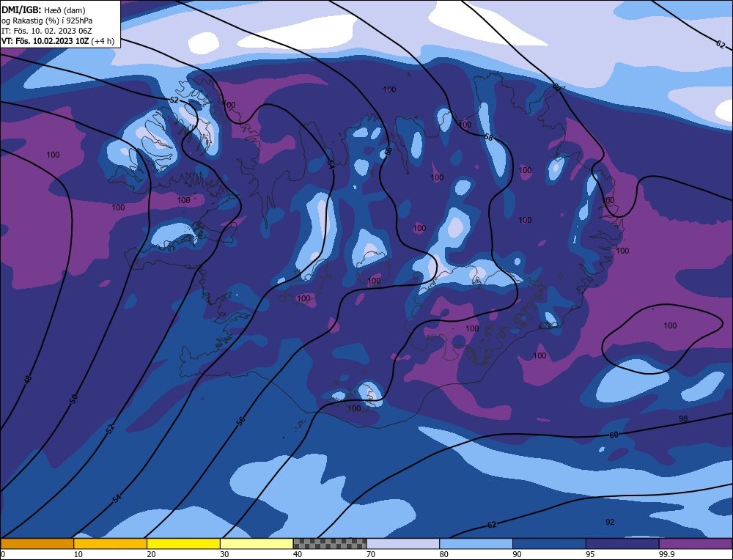Click the legend tick label '70'

tap(371, 554)
